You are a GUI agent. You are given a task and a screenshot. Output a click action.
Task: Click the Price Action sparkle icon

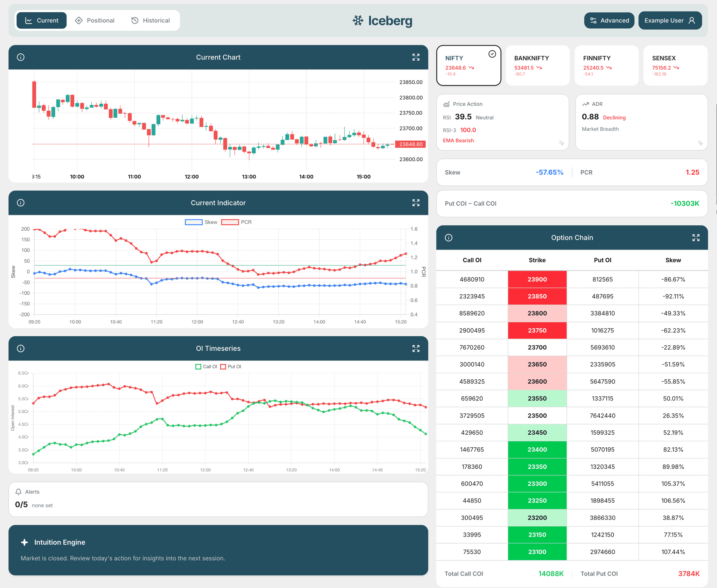[561, 143]
